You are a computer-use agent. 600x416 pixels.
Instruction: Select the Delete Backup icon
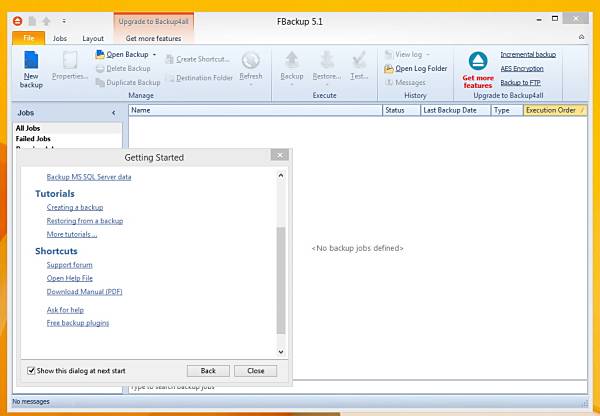[100, 69]
